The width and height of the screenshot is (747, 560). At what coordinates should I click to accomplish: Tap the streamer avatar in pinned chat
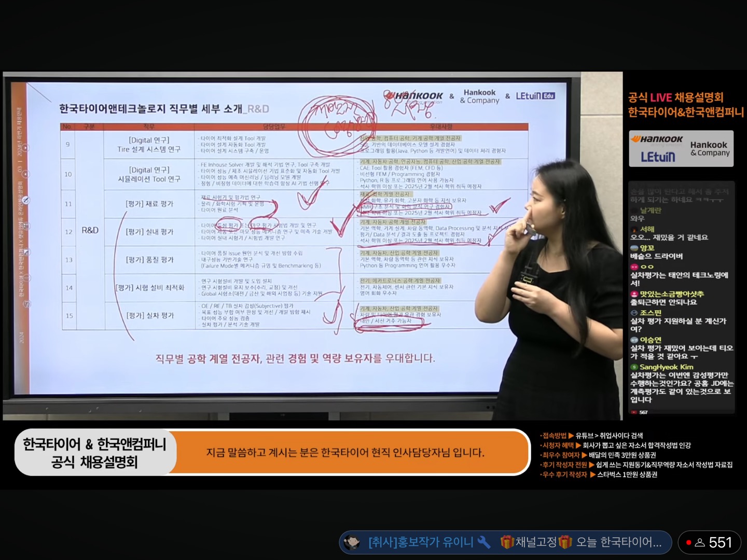[352, 542]
